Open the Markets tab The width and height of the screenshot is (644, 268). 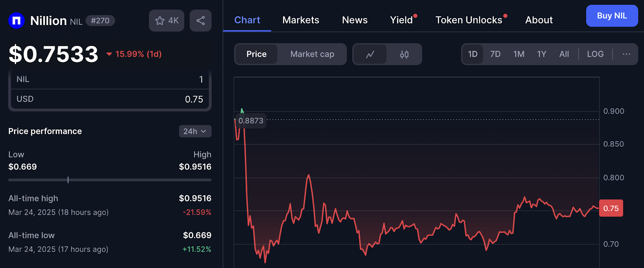pos(301,20)
